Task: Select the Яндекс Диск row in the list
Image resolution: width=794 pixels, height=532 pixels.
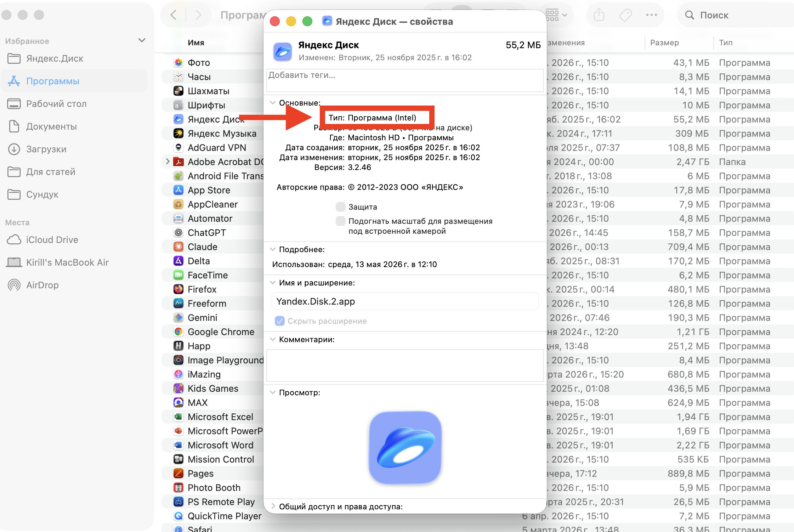Action: (212, 119)
